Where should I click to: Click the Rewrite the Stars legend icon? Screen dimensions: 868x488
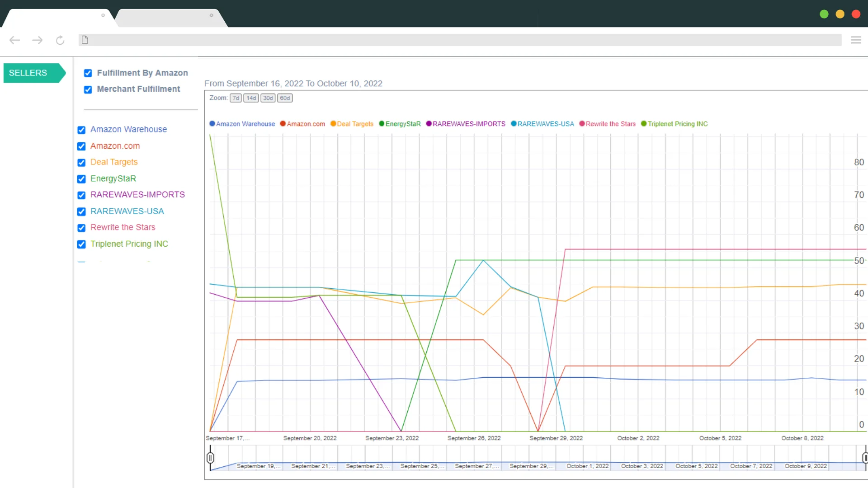(x=582, y=124)
